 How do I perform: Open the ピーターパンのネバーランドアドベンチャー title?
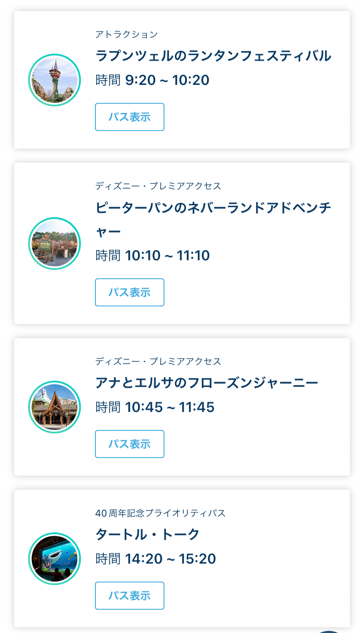coord(213,207)
